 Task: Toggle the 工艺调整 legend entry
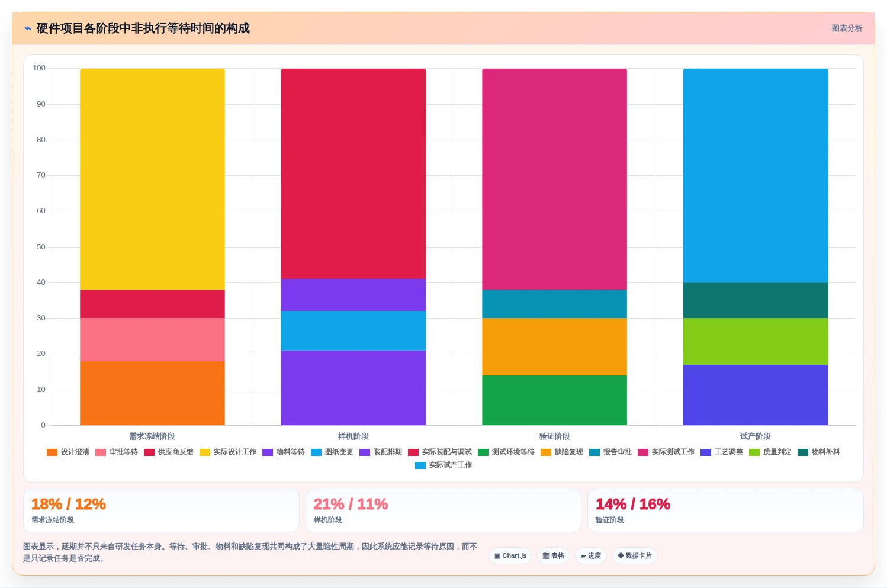pyautogui.click(x=722, y=452)
